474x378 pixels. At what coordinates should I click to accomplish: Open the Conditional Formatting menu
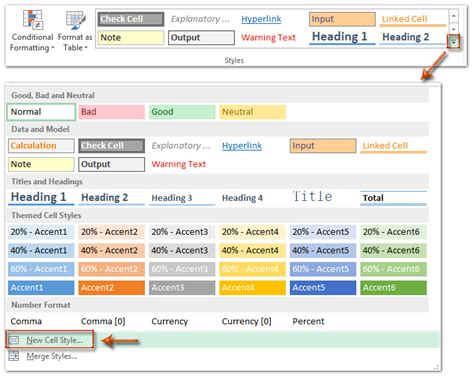point(32,31)
